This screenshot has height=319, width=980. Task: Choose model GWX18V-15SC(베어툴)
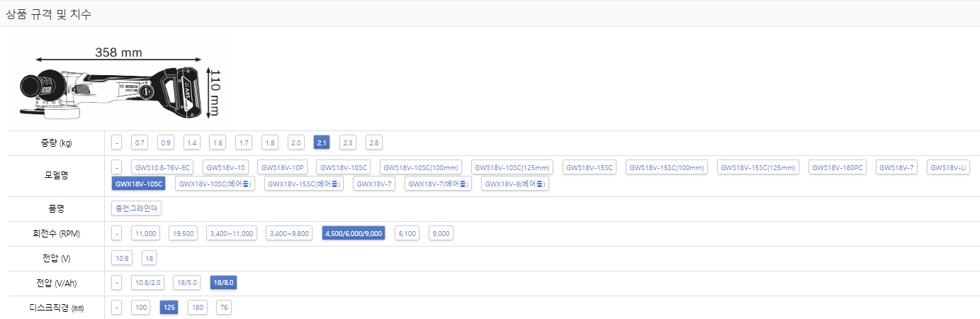(x=304, y=184)
